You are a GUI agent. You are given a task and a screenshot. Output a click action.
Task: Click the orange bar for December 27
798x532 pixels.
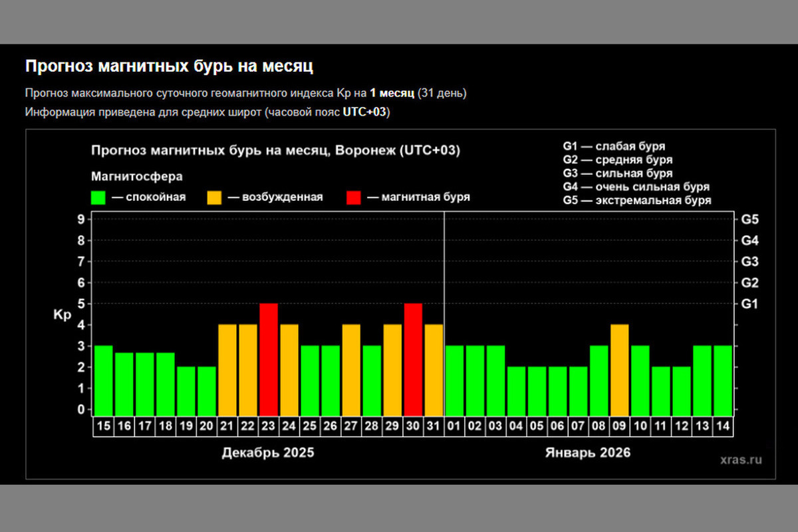tap(351, 369)
